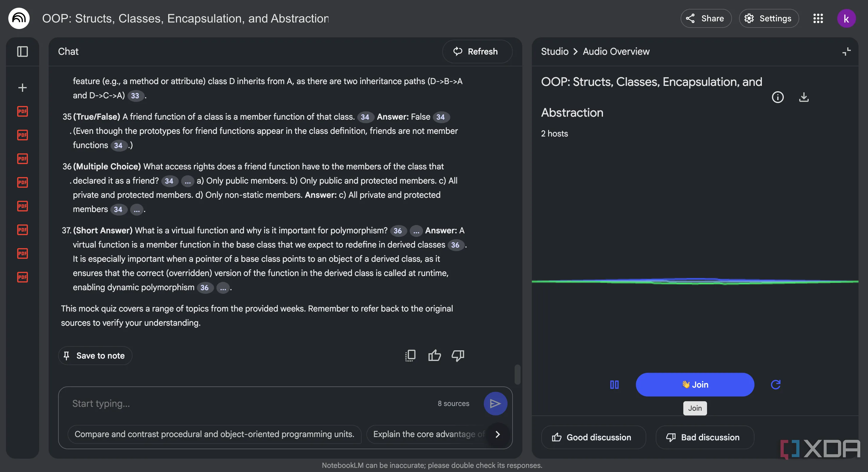Image resolution: width=868 pixels, height=472 pixels.
Task: Show audio overview info details
Action: coord(777,97)
